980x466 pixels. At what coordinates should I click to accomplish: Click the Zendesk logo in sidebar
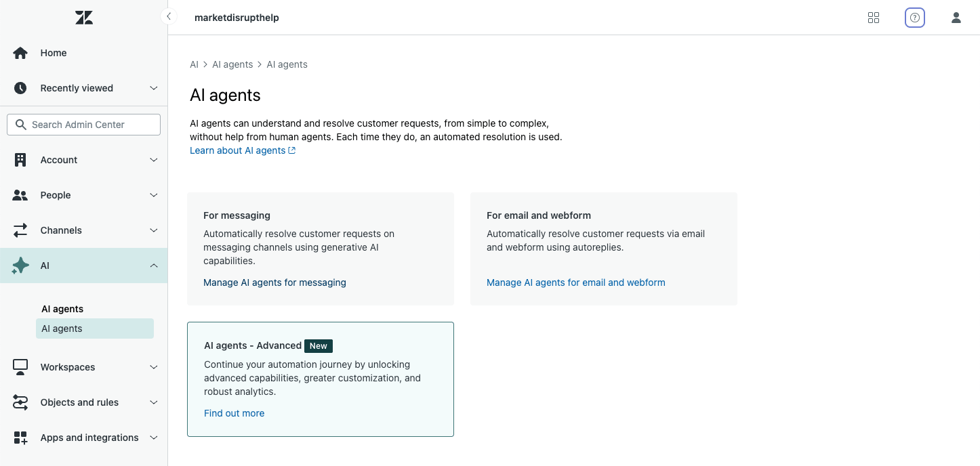click(x=83, y=17)
